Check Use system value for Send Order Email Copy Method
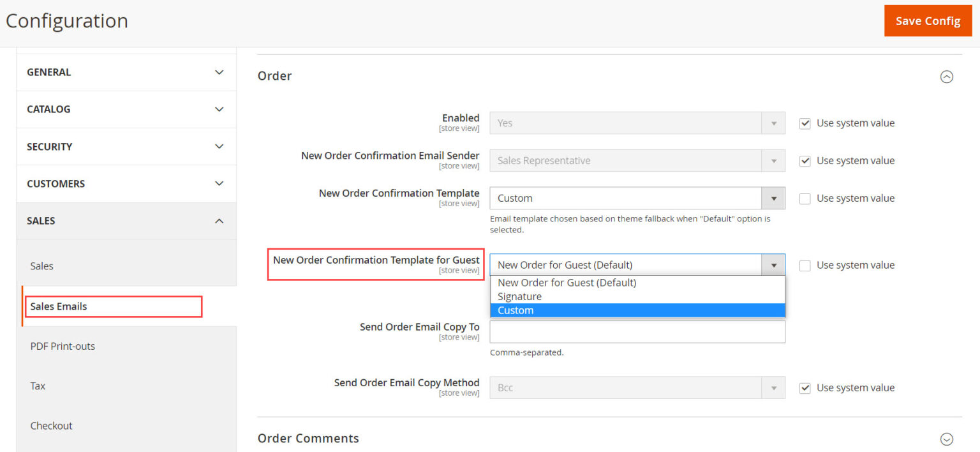This screenshot has width=980, height=452. point(805,388)
